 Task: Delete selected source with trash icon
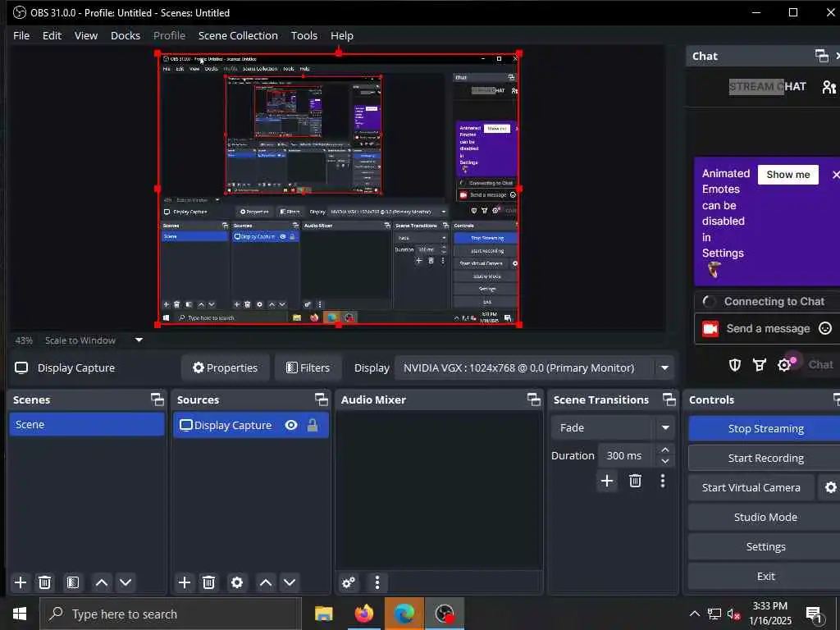209,582
